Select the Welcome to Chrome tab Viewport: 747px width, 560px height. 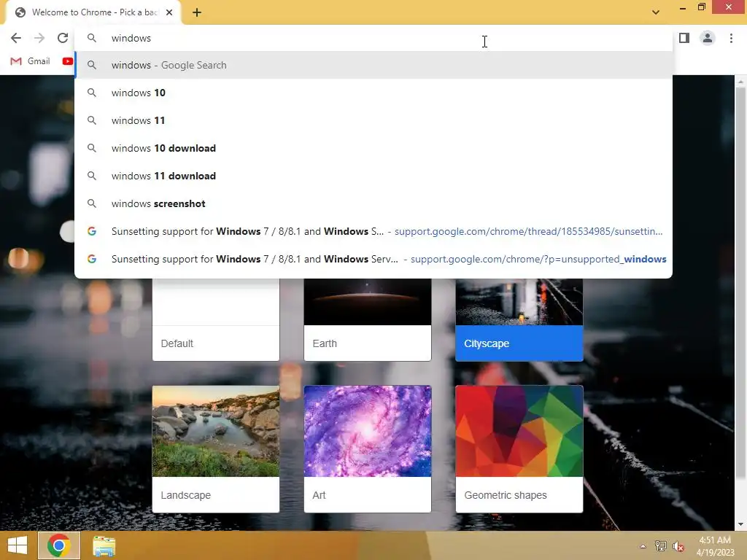point(93,12)
